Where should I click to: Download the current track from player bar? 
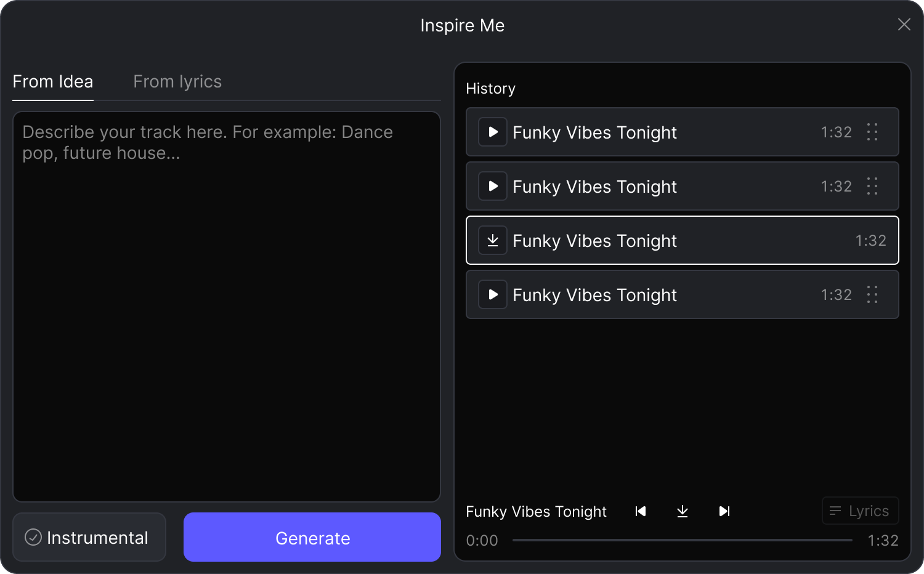pyautogui.click(x=683, y=511)
